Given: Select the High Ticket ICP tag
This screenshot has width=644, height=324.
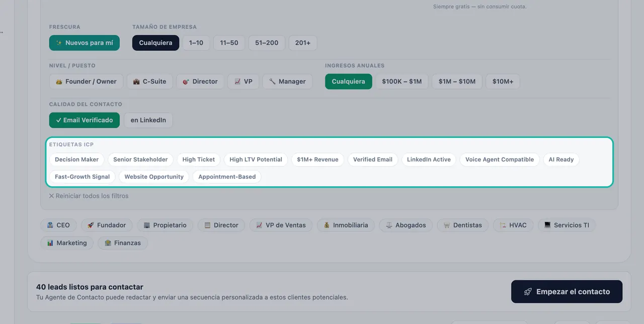Looking at the screenshot, I should tap(199, 159).
